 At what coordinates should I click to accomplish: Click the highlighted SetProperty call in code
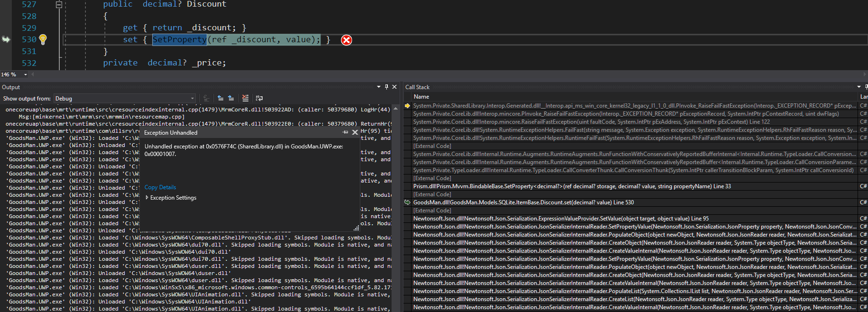click(179, 39)
